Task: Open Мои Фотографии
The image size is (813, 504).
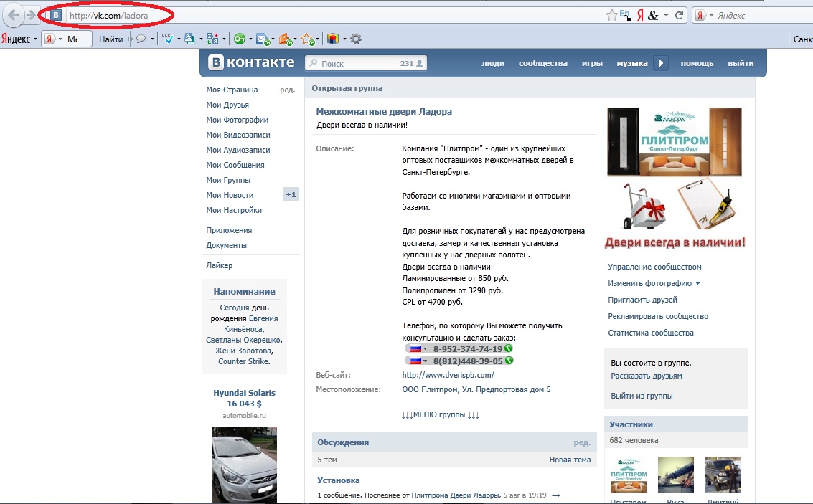Action: pos(238,120)
